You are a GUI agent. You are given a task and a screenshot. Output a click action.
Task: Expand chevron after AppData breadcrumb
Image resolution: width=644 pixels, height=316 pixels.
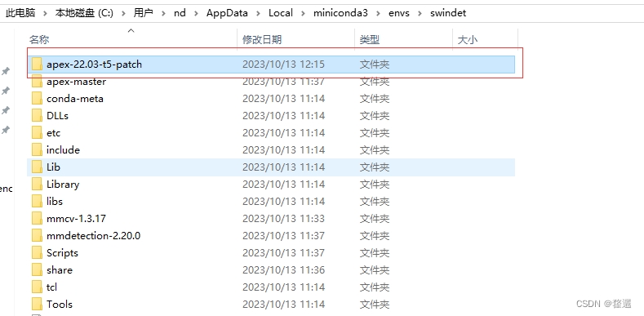coord(259,13)
